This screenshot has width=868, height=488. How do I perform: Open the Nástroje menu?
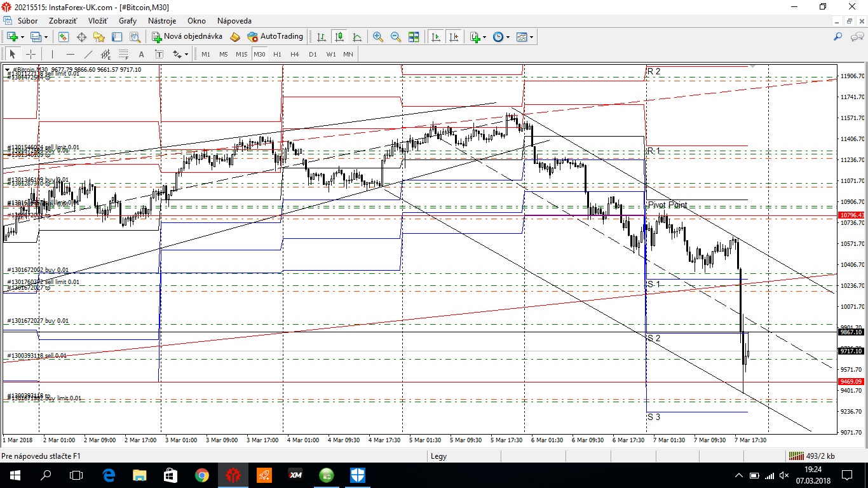[161, 21]
